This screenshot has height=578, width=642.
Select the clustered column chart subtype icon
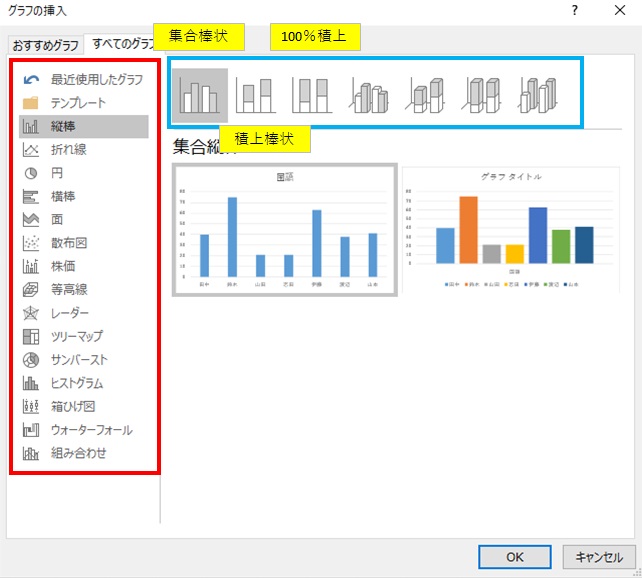click(x=200, y=96)
